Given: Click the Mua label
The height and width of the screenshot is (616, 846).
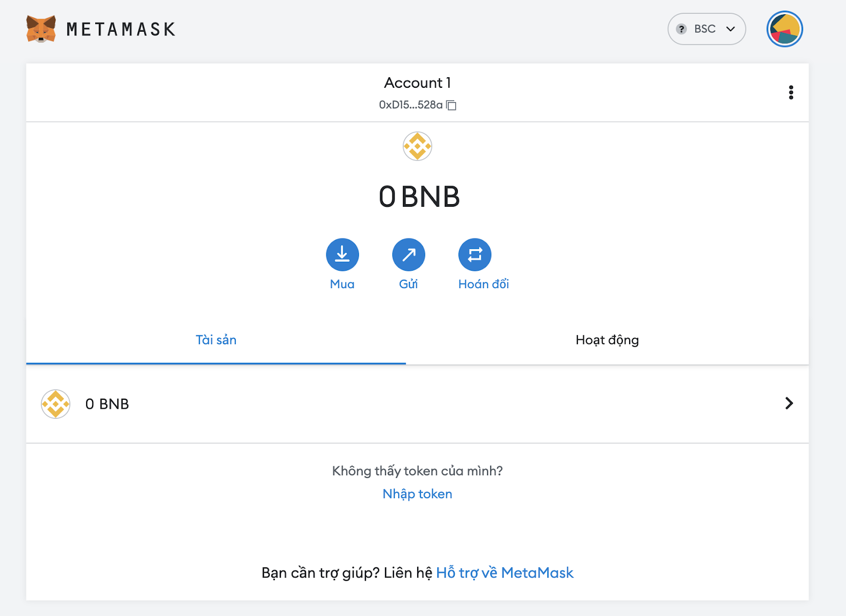Looking at the screenshot, I should (x=343, y=284).
